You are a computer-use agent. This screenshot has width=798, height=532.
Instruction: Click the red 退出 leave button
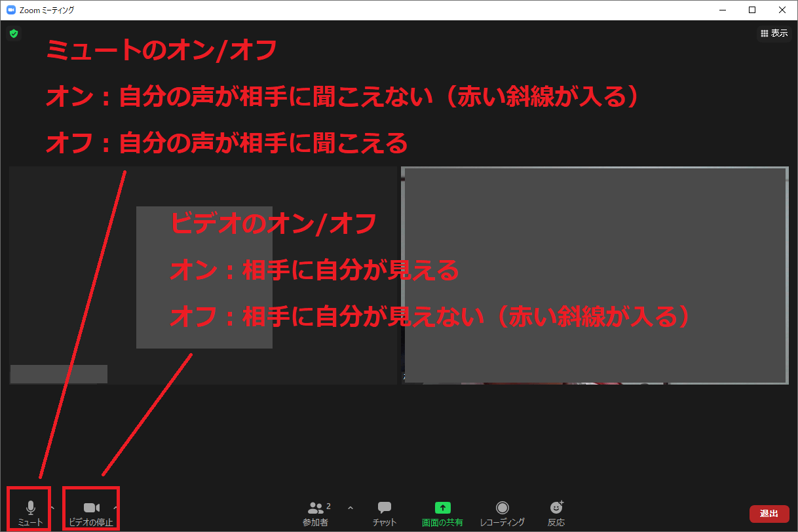[769, 514]
